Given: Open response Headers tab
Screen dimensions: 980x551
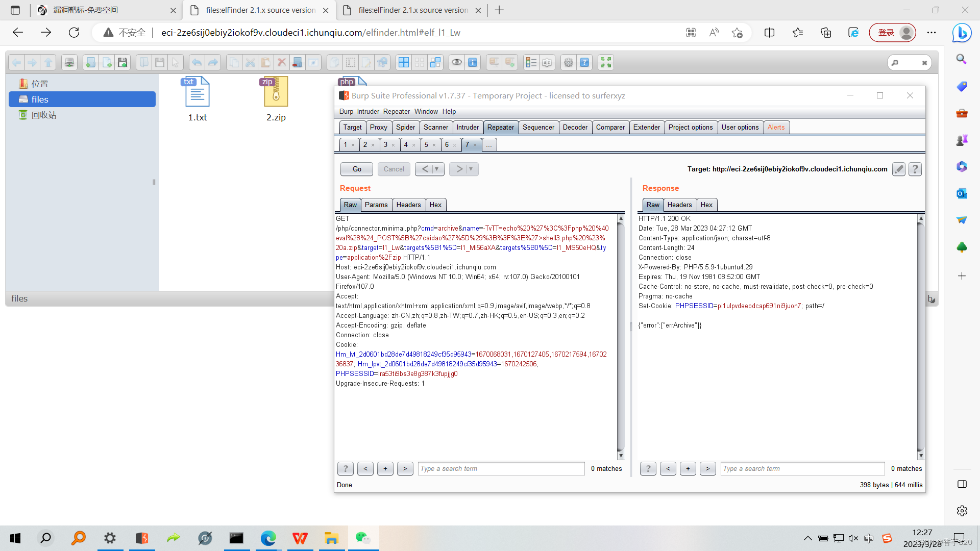Looking at the screenshot, I should point(679,205).
